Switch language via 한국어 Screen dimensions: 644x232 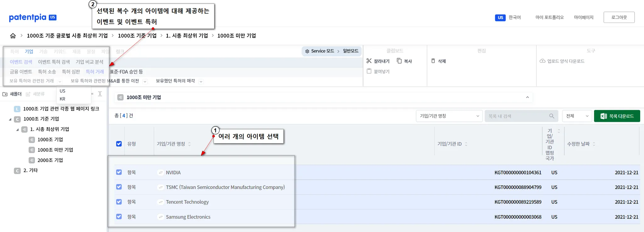click(515, 17)
